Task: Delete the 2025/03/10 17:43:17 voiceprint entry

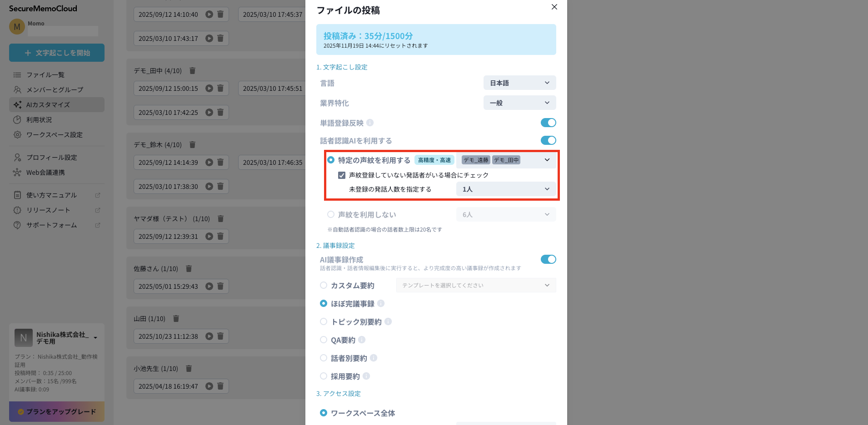Action: 220,39
